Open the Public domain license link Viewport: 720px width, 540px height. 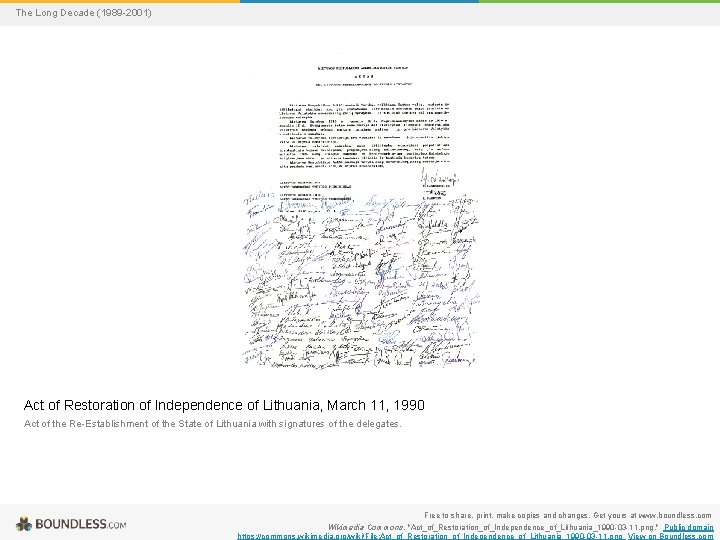[x=688, y=527]
